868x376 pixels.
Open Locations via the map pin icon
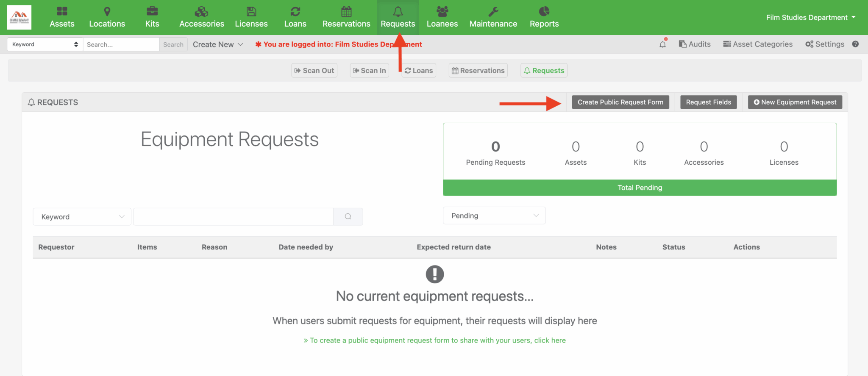(x=107, y=11)
